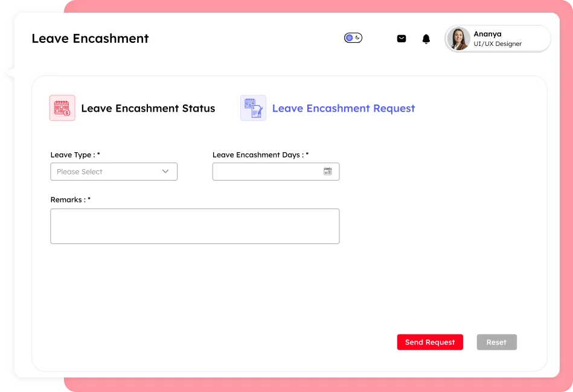The height and width of the screenshot is (392, 573).
Task: Click Ananya's profile avatar picture
Action: coord(458,38)
